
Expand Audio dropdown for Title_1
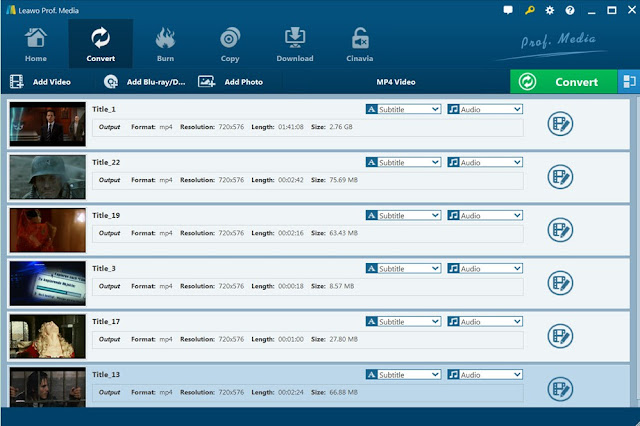[x=485, y=109]
